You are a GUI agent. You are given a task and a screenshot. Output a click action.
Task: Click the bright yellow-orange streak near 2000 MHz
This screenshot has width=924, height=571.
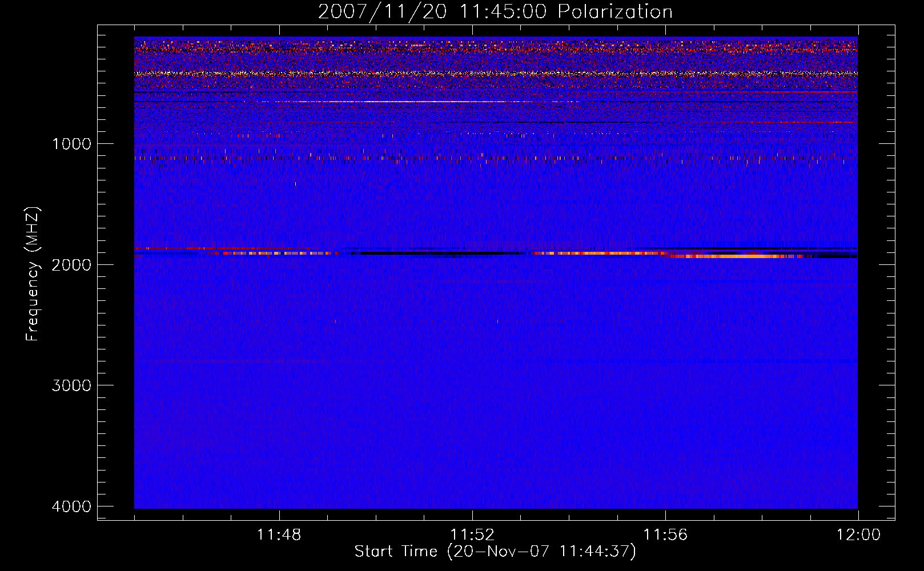click(x=737, y=256)
